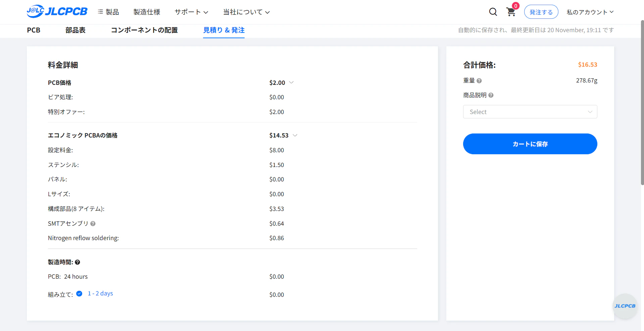Switch to the 部品表 tab

pyautogui.click(x=76, y=30)
